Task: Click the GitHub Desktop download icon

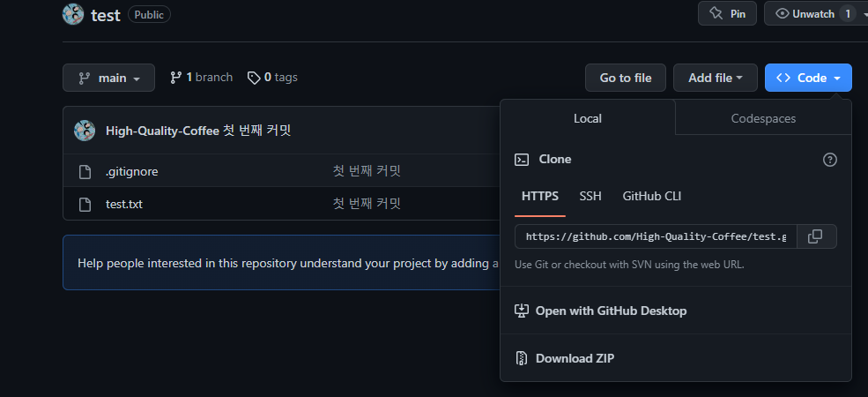Action: (522, 311)
